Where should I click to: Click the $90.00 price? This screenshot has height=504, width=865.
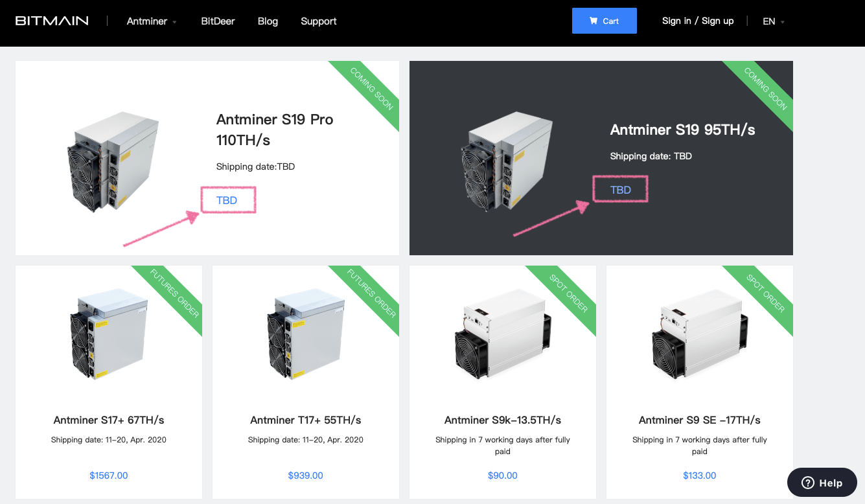click(x=503, y=475)
